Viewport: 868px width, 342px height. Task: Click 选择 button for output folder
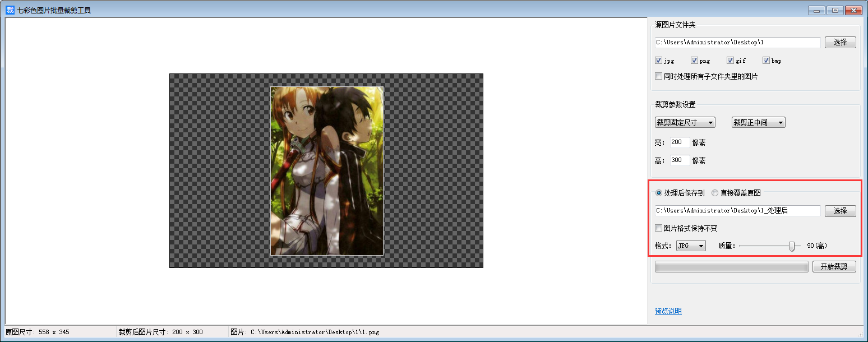[840, 211]
